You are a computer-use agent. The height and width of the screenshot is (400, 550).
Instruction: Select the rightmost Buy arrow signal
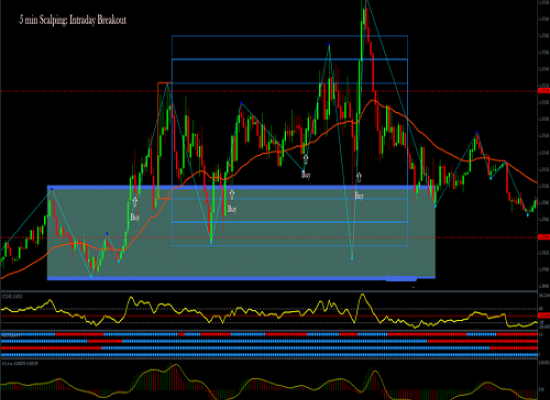pos(359,177)
